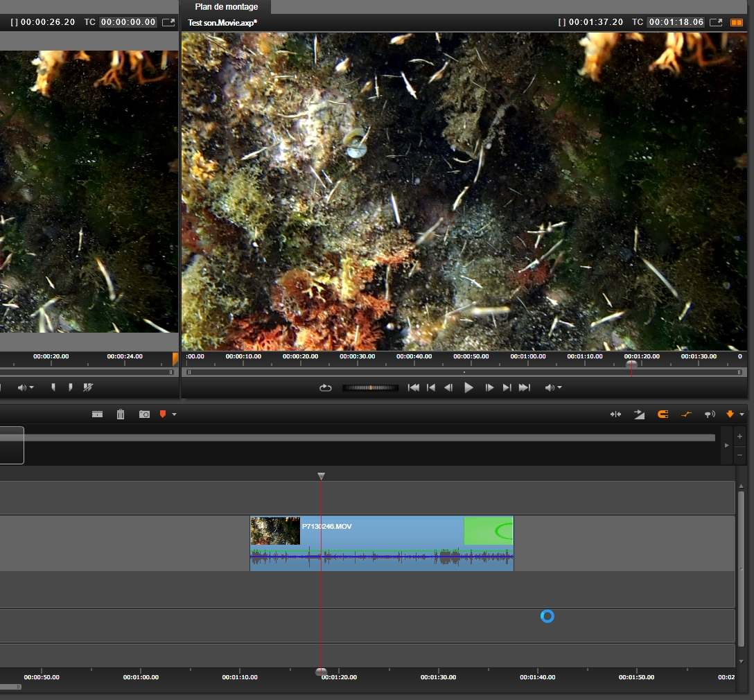This screenshot has width=754, height=700.
Task: Jump to the start of the movie
Action: tap(414, 388)
